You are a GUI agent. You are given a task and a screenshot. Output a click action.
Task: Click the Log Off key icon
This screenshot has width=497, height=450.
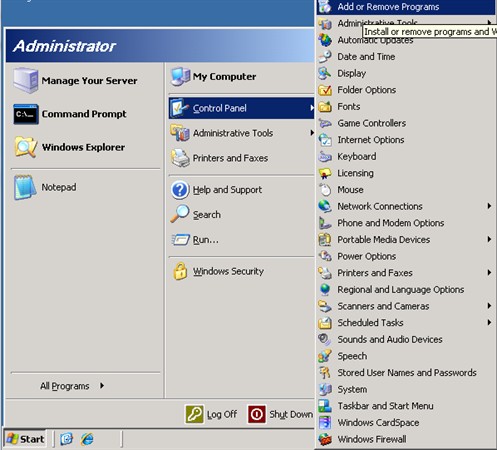(194, 414)
